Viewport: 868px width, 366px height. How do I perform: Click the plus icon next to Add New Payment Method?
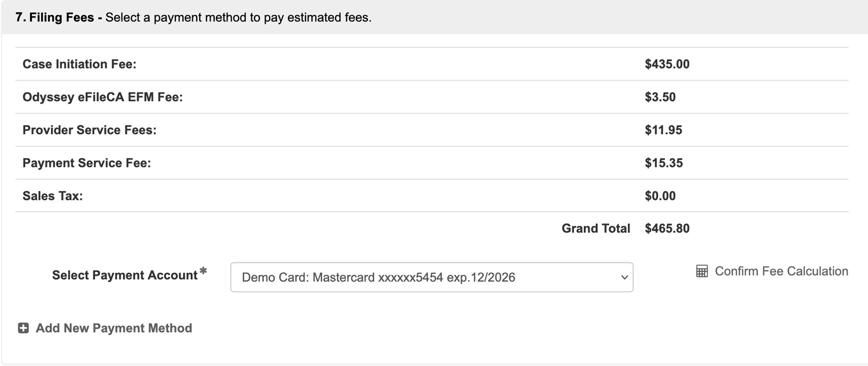[23, 328]
